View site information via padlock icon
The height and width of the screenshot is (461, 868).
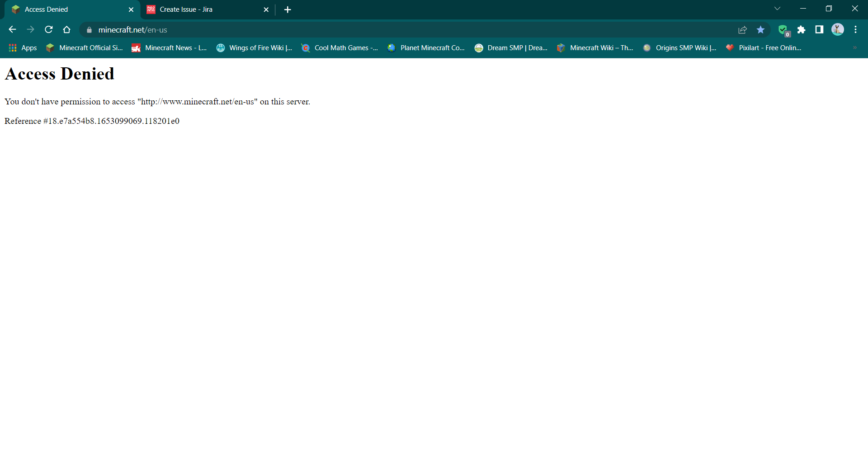click(x=89, y=30)
